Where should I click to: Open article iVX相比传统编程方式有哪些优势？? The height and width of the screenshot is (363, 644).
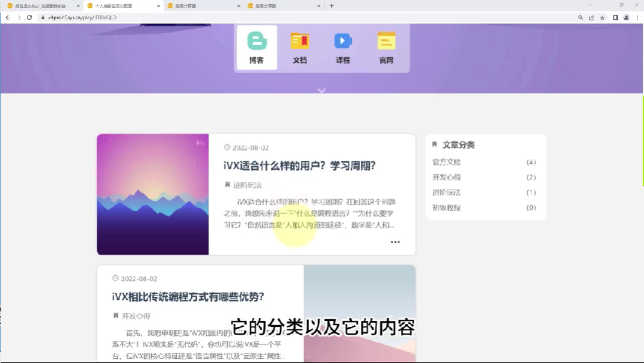pos(188,297)
